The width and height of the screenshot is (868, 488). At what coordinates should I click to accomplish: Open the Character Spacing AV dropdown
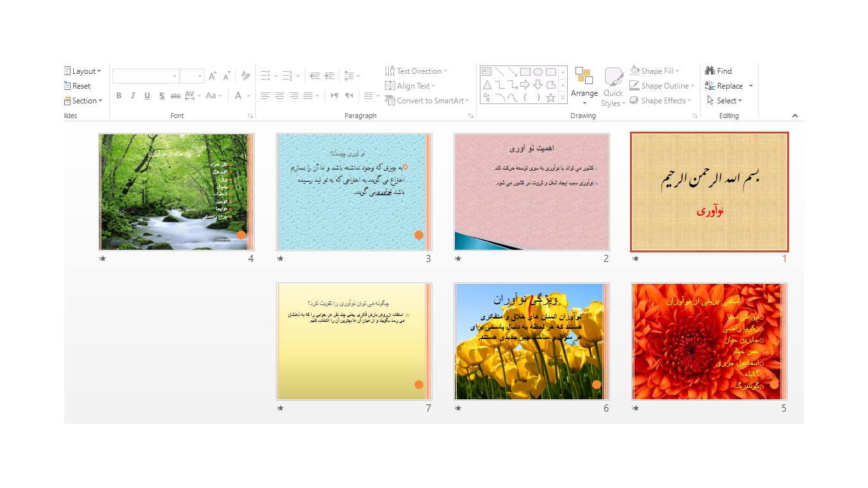192,96
